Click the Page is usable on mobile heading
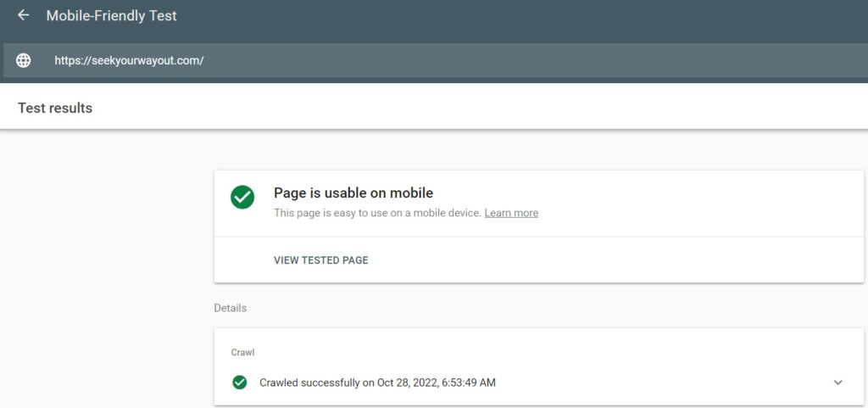The height and width of the screenshot is (408, 868). coord(353,193)
